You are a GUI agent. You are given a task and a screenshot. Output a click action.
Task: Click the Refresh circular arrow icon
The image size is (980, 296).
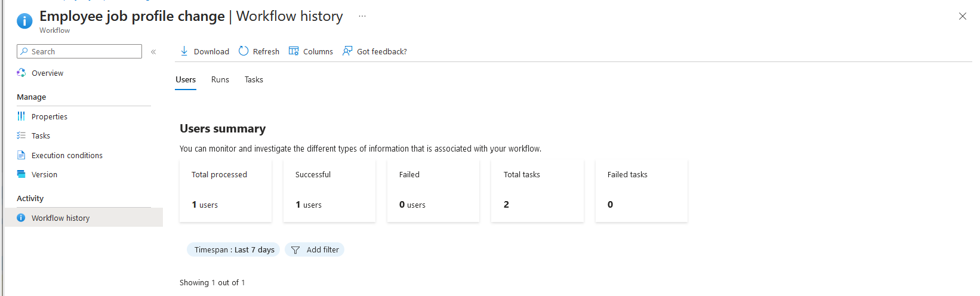[244, 51]
